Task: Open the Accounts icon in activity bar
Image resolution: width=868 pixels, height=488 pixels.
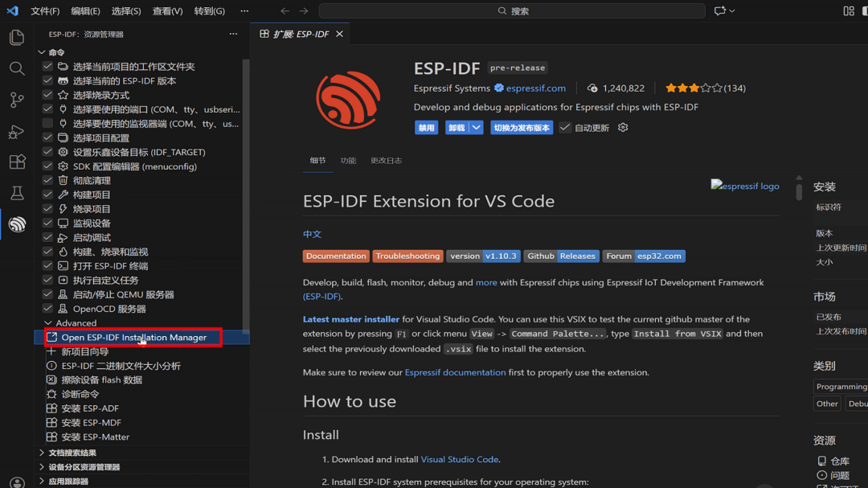Action: pos(17,482)
